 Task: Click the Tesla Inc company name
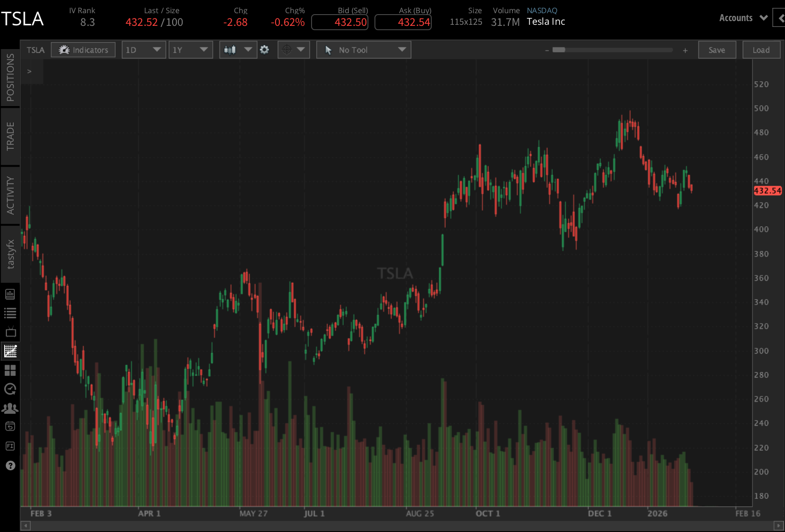pyautogui.click(x=546, y=22)
